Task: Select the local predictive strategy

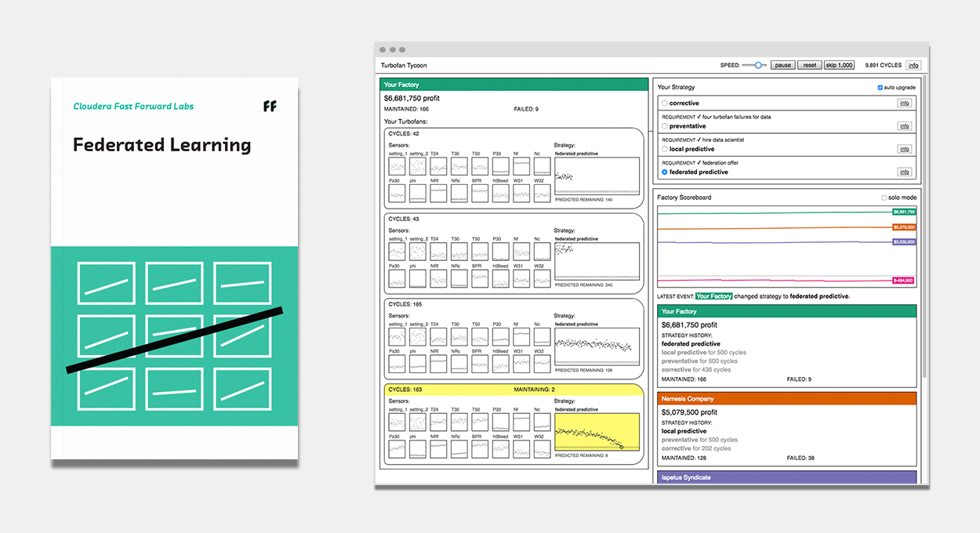Action: tap(665, 149)
